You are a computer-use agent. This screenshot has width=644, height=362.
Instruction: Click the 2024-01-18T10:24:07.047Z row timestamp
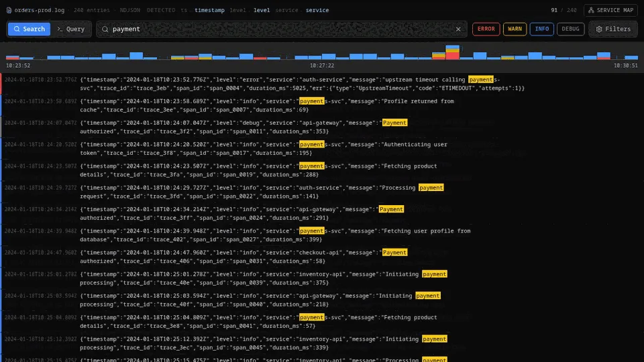41,123
